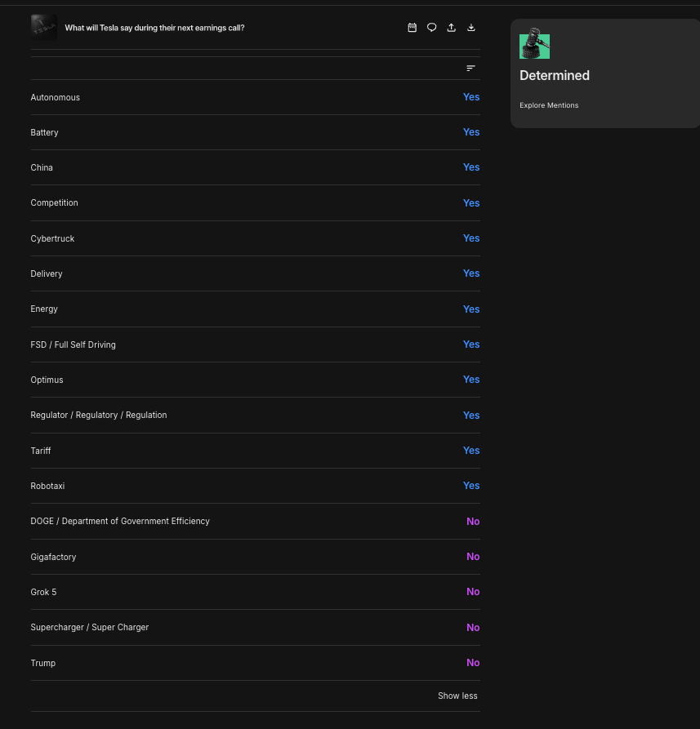700x729 pixels.
Task: Click Yes result for Battery
Action: (x=471, y=132)
